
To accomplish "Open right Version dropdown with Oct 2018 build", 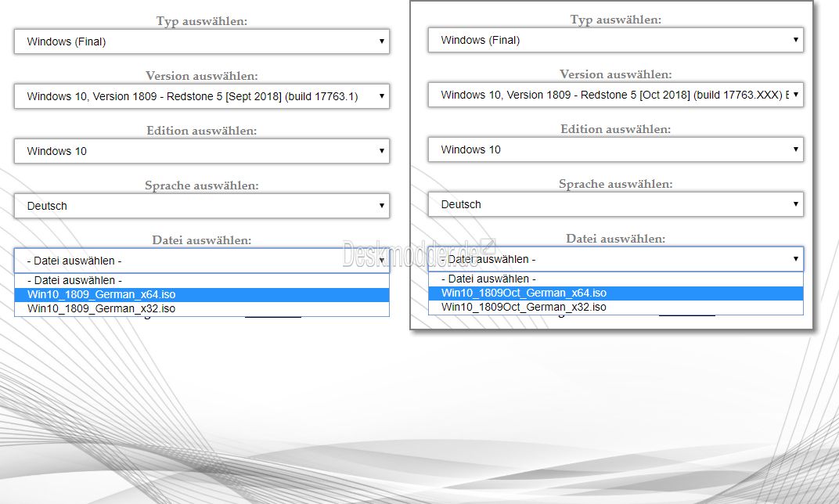I will click(x=616, y=95).
